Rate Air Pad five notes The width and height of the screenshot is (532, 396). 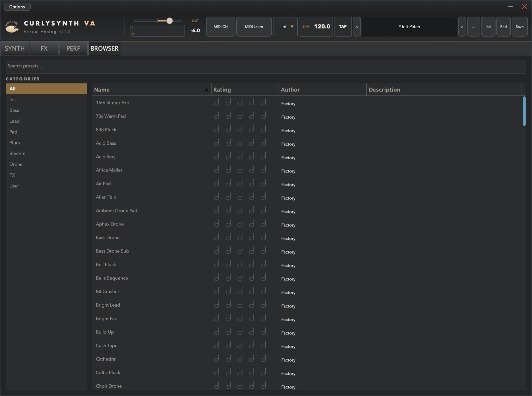(x=263, y=183)
